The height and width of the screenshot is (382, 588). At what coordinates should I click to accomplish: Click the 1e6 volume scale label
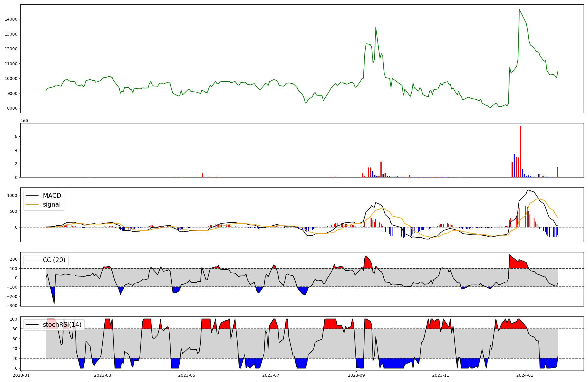pyautogui.click(x=24, y=120)
